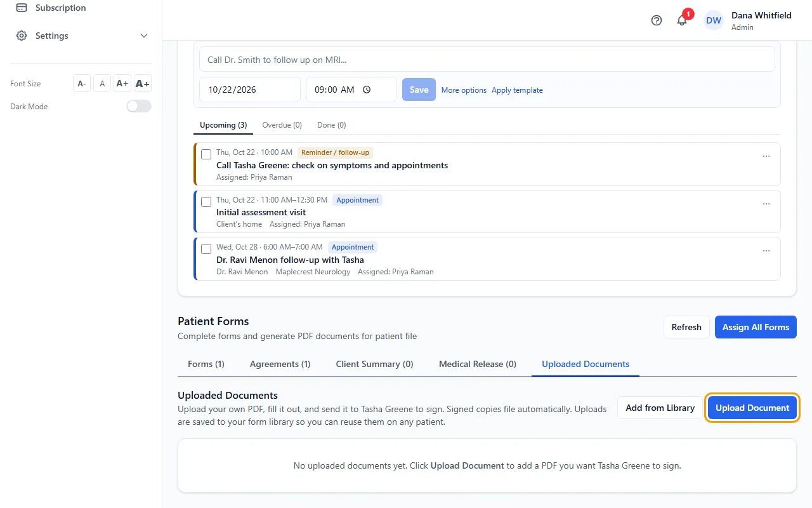Decrease font size with A- button
The image size is (812, 508).
coord(82,83)
